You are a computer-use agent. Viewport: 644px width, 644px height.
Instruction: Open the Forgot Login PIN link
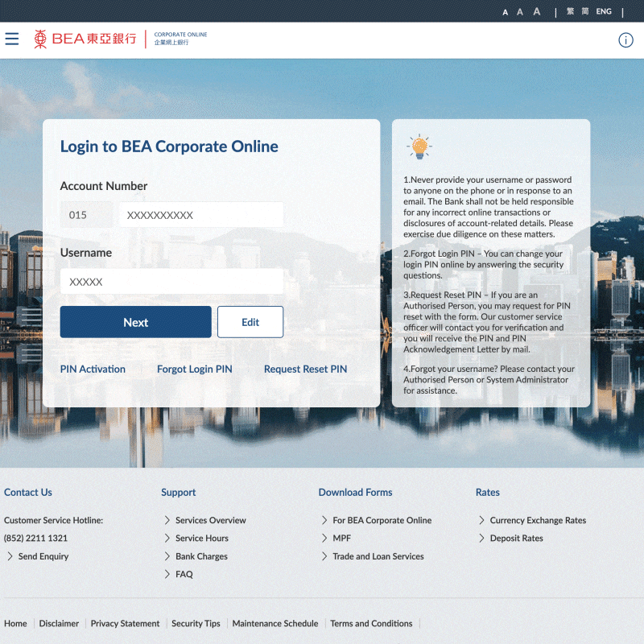tap(195, 369)
